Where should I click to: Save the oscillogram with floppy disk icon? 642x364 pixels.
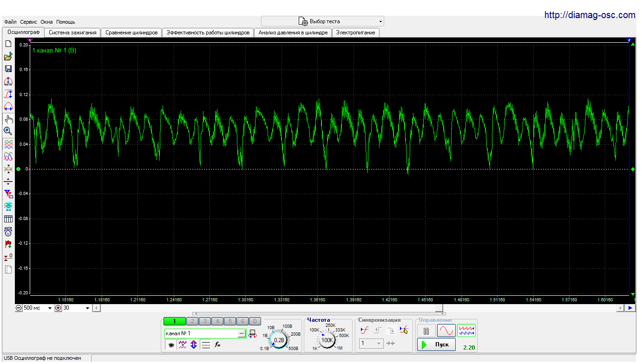[8, 69]
